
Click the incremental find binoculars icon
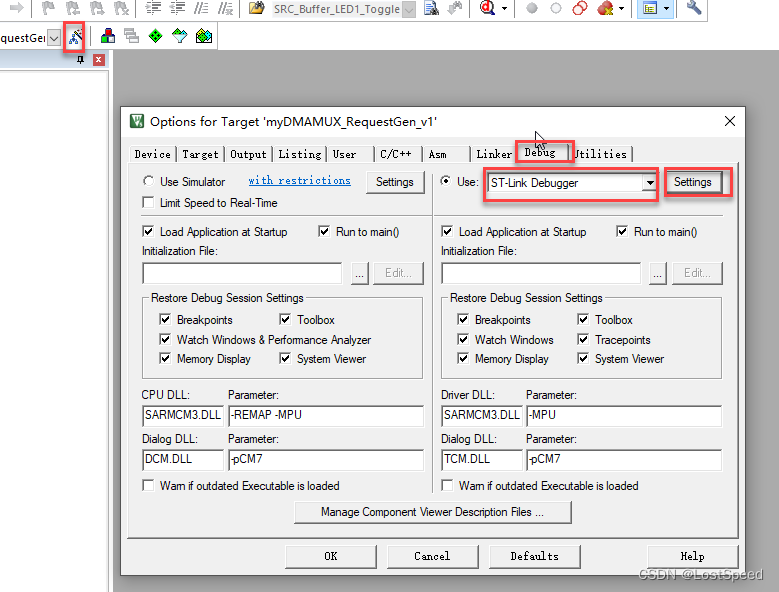[455, 7]
